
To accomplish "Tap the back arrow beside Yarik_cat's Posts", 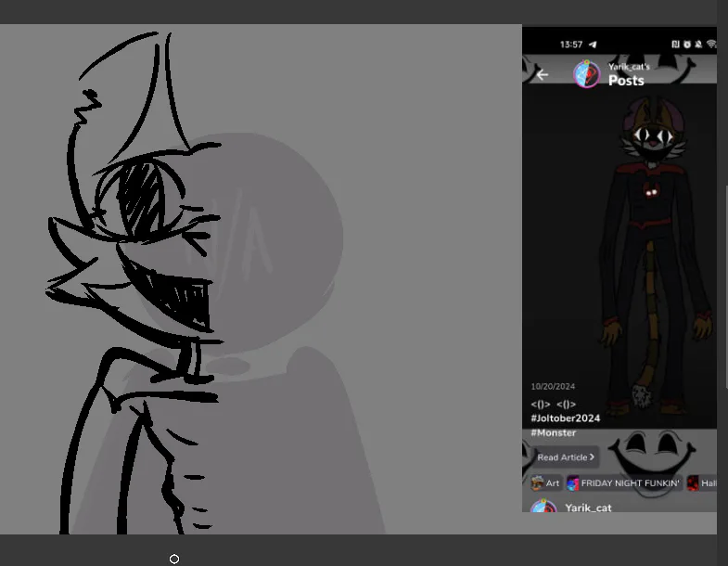I will tap(542, 74).
